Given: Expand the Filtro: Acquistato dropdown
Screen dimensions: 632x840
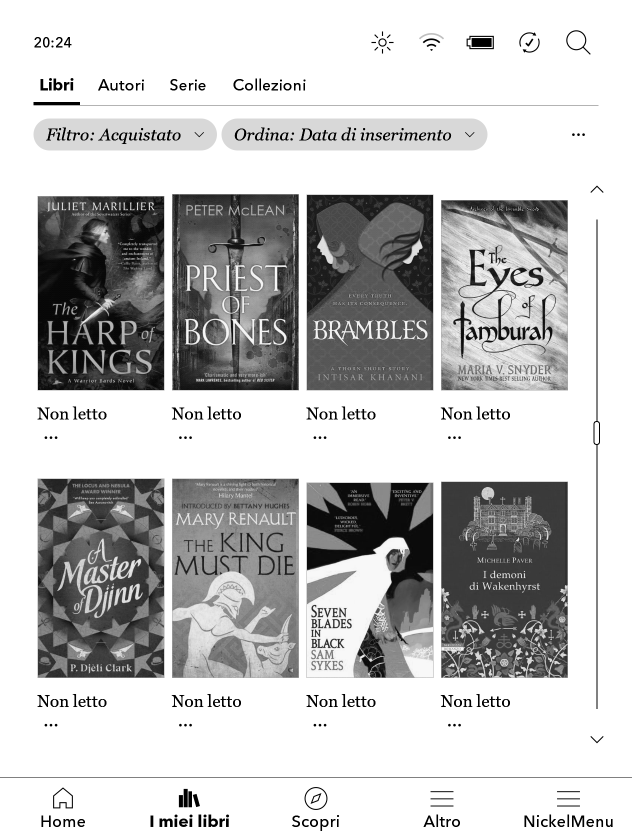Looking at the screenshot, I should coord(125,134).
